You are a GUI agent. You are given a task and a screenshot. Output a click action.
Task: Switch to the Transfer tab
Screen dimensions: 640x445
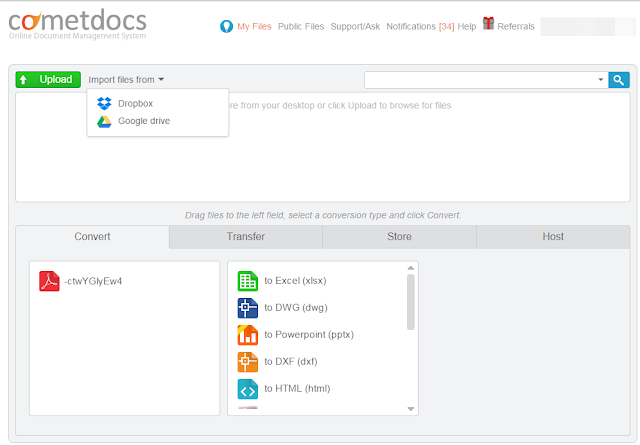tap(246, 237)
